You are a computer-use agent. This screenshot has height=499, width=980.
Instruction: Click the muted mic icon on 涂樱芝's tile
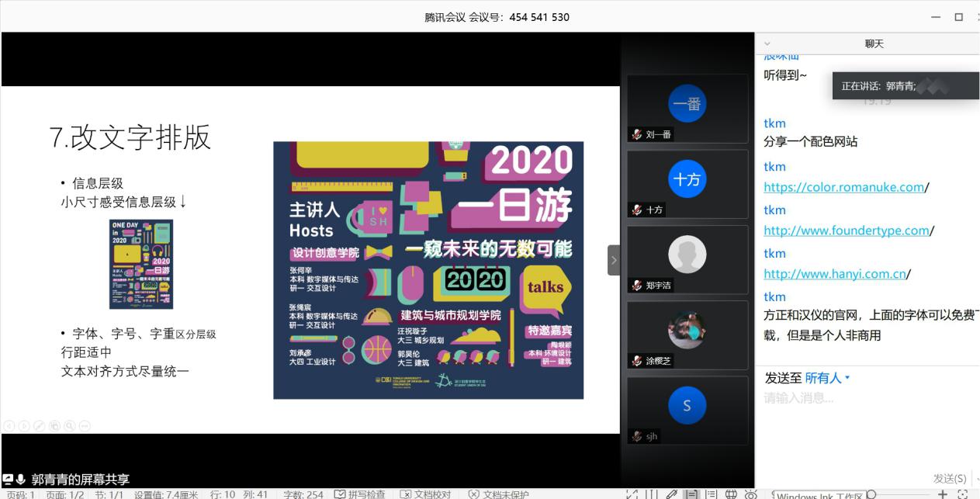[x=637, y=361]
